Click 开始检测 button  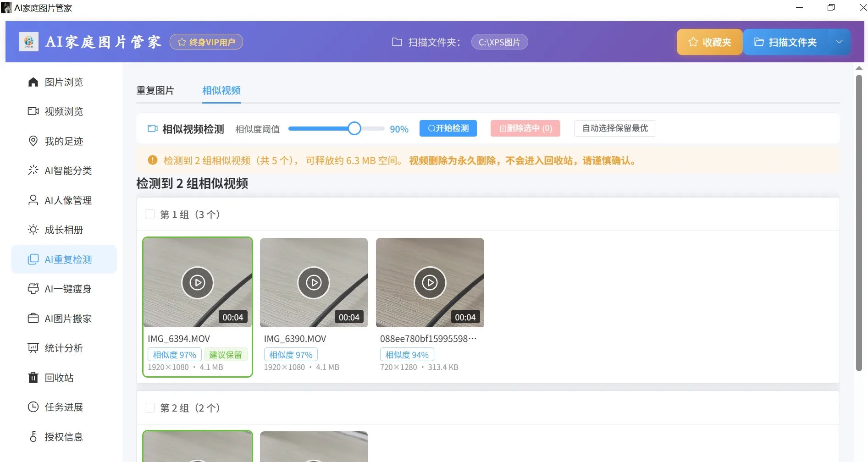448,128
